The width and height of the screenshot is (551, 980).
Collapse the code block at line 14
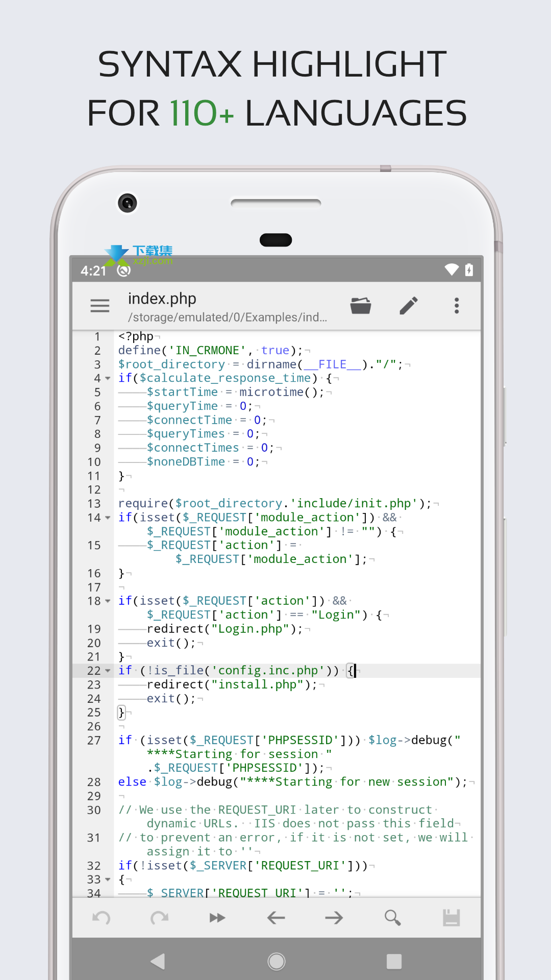pos(108,518)
